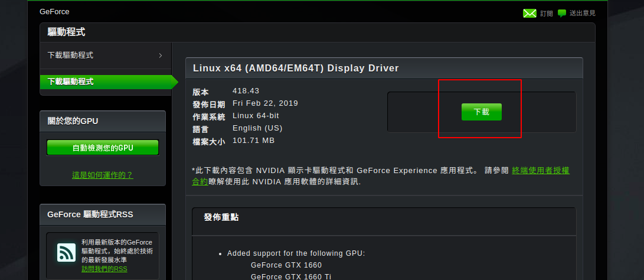Click the GeForce GTX 1660 list entry
The width and height of the screenshot is (644, 280).
click(286, 265)
